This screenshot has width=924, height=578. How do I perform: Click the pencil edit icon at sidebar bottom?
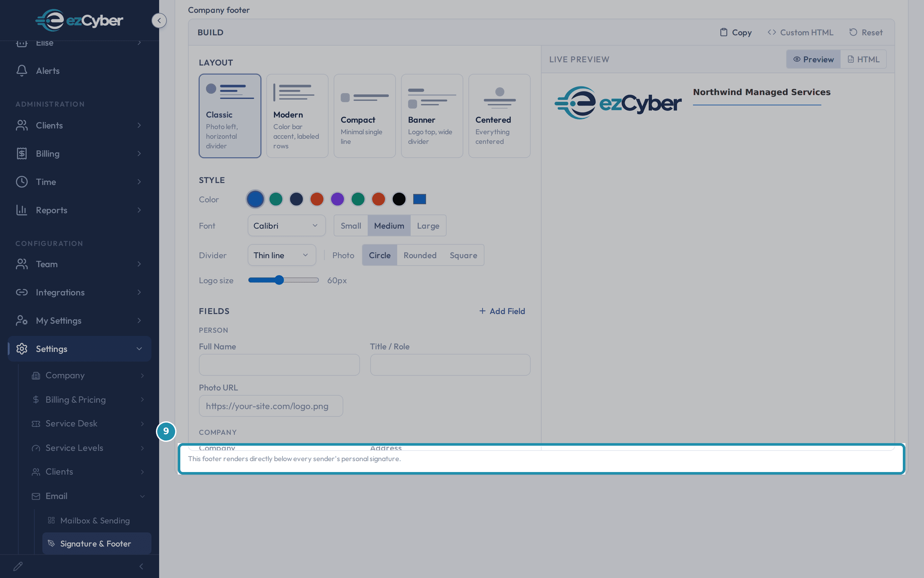pos(18,566)
